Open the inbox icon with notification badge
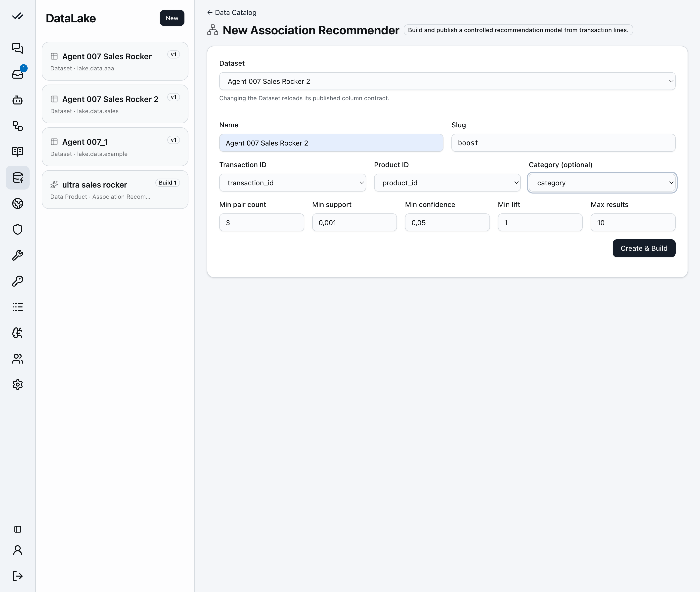Viewport: 700px width, 592px height. click(x=17, y=73)
